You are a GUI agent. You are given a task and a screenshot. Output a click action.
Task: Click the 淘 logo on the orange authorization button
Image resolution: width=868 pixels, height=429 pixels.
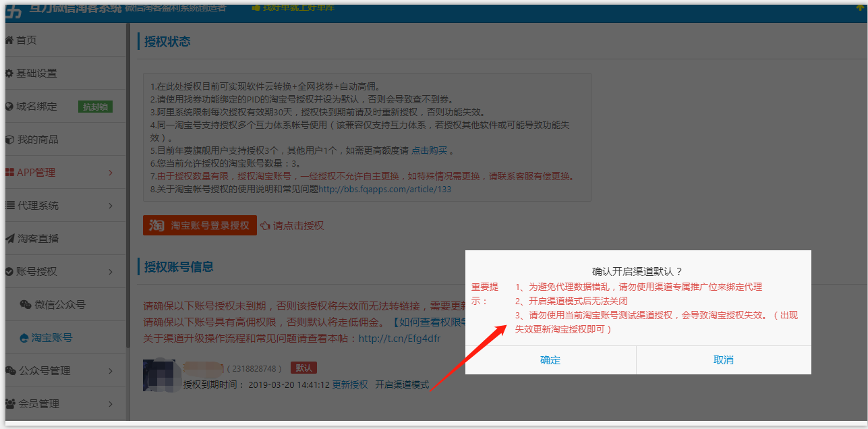[156, 225]
